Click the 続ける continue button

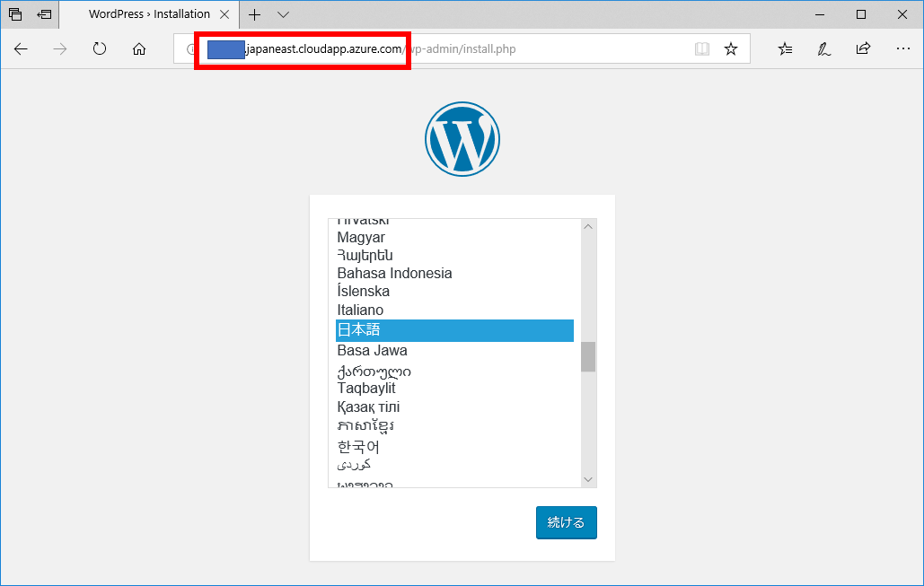point(567,522)
